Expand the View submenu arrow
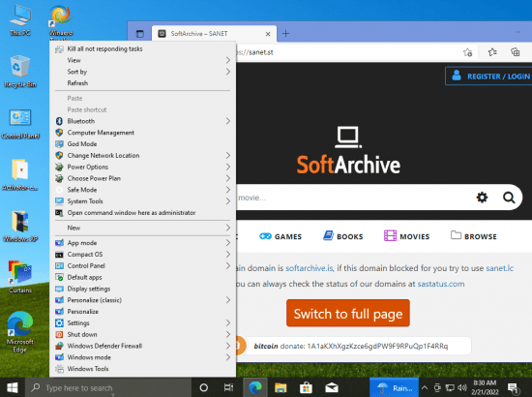Viewport: 532px width, 397px height. (228, 60)
